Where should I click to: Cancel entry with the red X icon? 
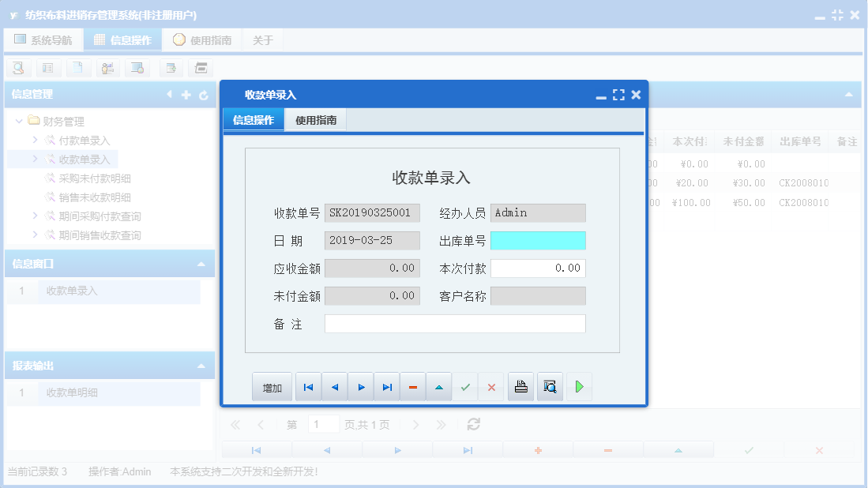point(492,386)
